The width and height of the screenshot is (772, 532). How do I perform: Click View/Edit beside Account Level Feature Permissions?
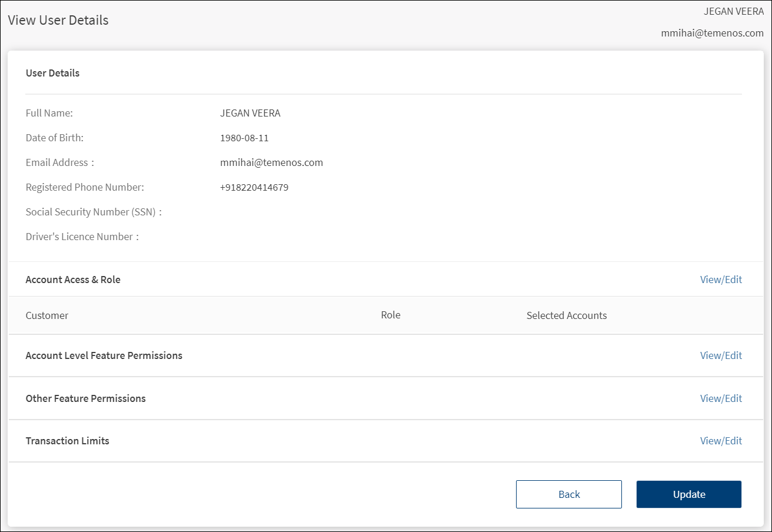coord(721,355)
